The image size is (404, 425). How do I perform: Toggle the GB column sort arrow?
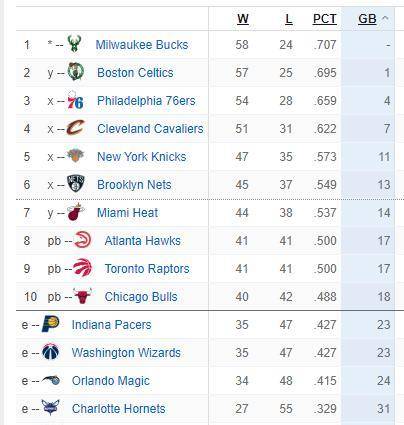[385, 18]
